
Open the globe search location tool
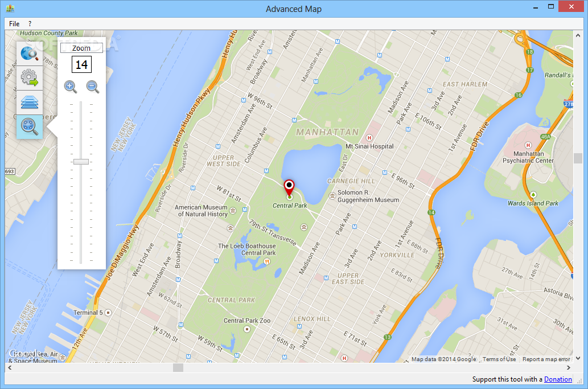tap(29, 54)
